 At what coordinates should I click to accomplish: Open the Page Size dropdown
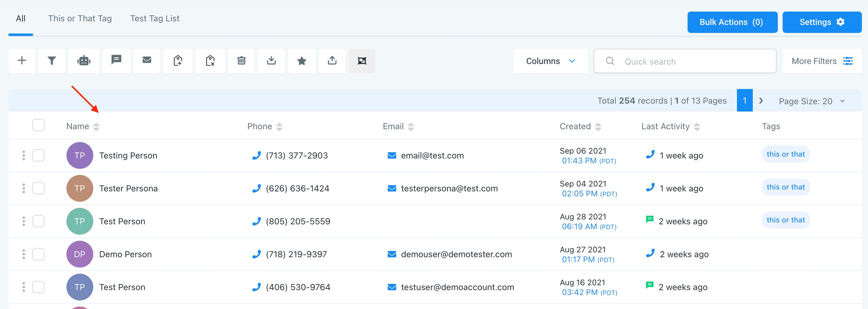pos(812,101)
